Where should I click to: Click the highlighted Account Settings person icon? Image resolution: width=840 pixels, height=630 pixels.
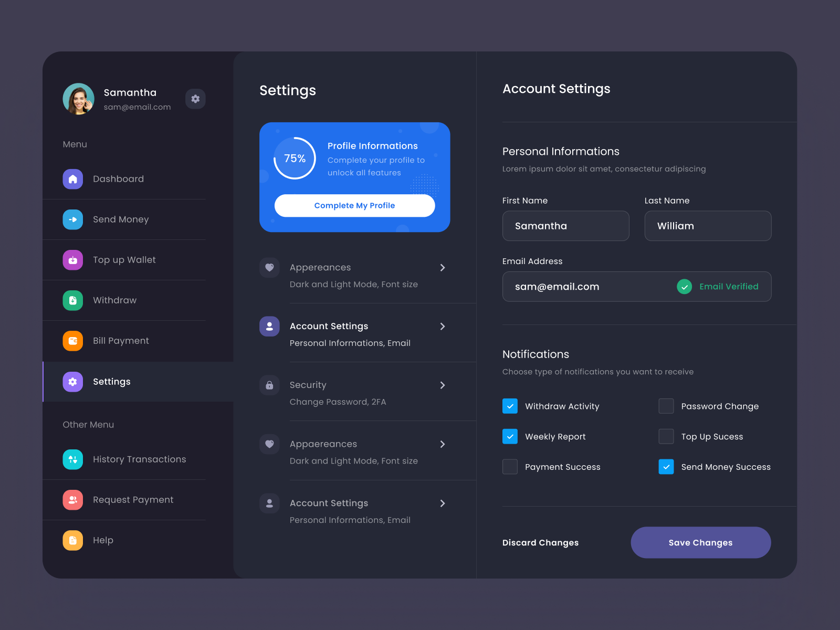(x=269, y=326)
